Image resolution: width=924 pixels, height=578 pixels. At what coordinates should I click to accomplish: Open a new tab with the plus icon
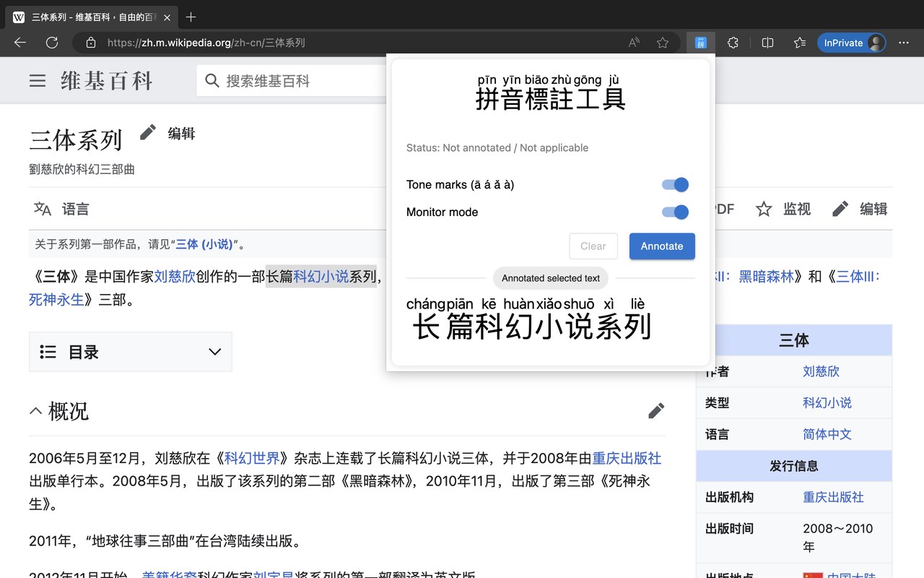pos(191,17)
